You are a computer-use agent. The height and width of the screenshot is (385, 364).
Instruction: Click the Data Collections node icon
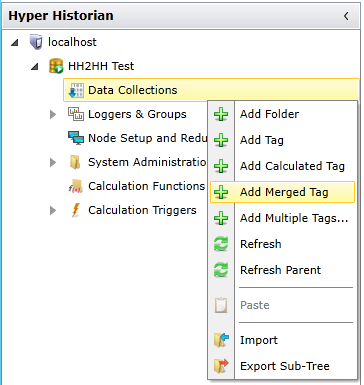[x=76, y=90]
